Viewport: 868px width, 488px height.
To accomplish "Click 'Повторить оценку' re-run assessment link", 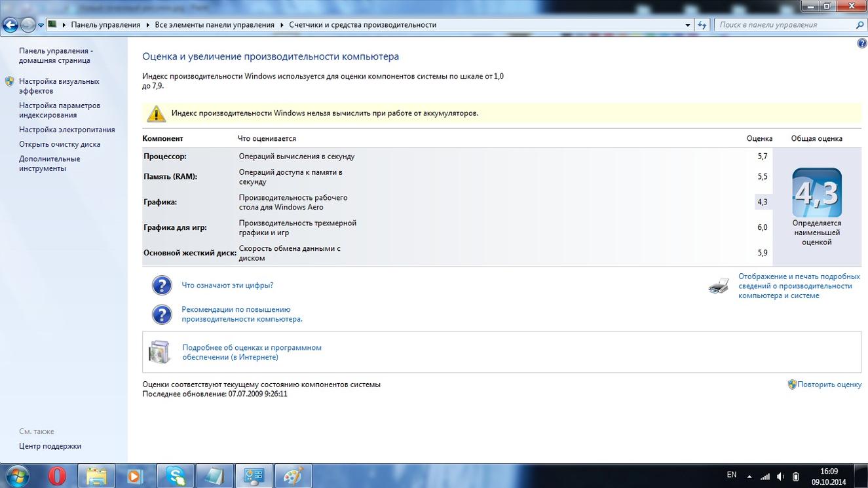I will 829,385.
